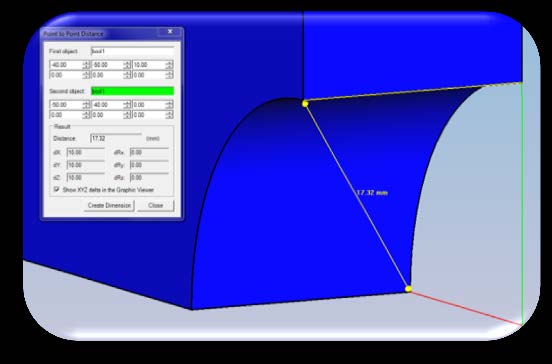Toggle Show XYZ delta in the Graphic Viewer

tap(56, 189)
